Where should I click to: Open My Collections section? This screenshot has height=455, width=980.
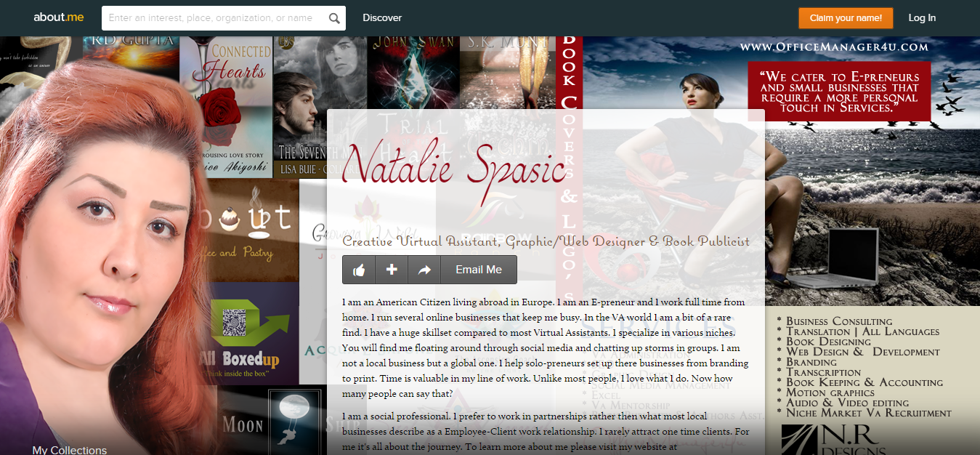(x=70, y=450)
